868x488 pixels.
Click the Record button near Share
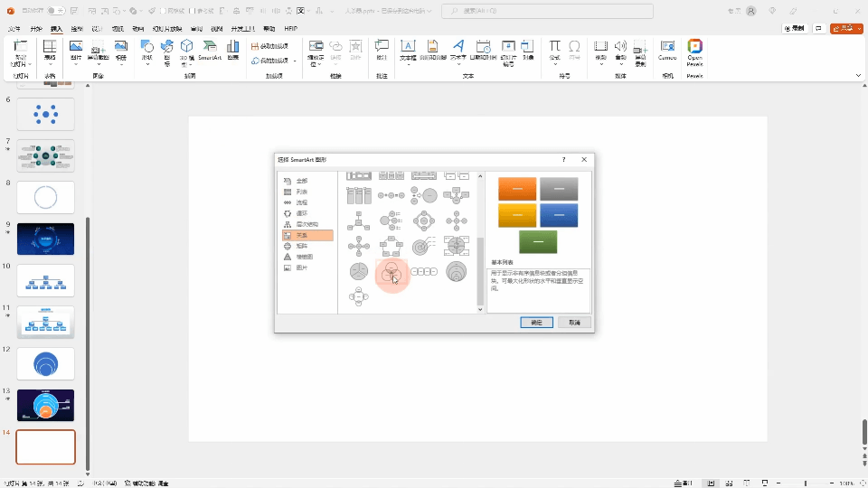click(795, 28)
